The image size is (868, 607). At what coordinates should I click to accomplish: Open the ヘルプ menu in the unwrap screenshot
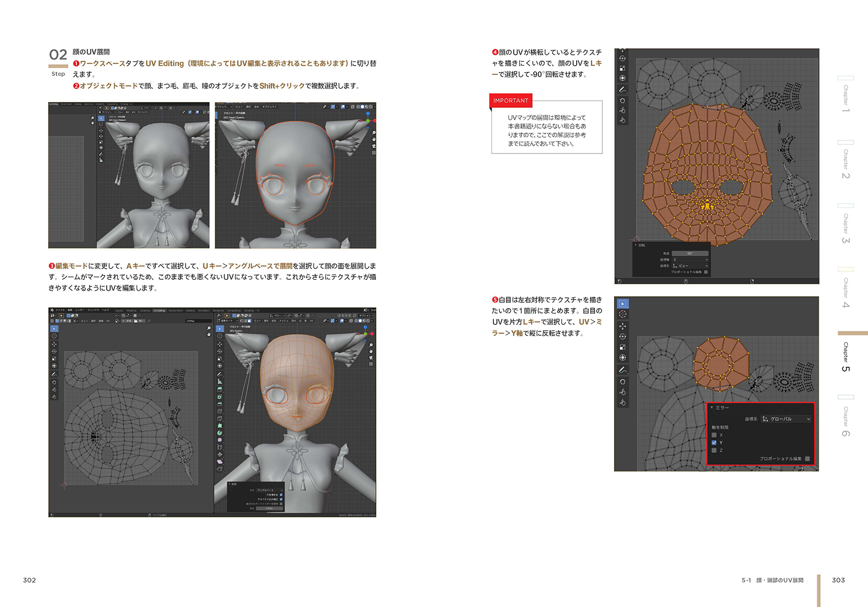tap(105, 310)
